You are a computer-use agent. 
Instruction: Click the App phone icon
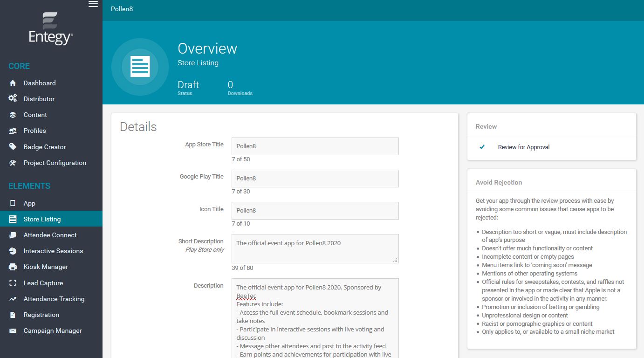coord(13,203)
